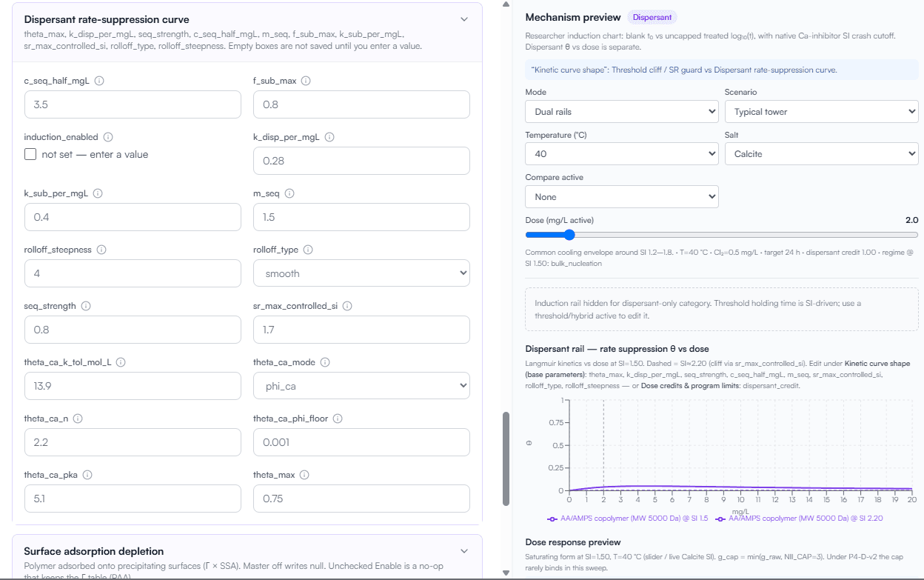The height and width of the screenshot is (580, 924).
Task: Open Salt dropdown showing Calcite
Action: pos(821,154)
